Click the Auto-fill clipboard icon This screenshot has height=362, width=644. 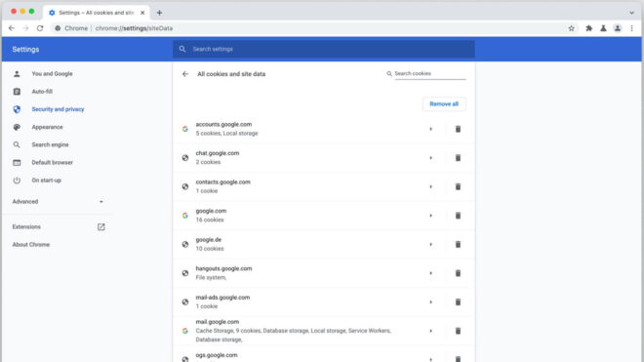pyautogui.click(x=17, y=92)
